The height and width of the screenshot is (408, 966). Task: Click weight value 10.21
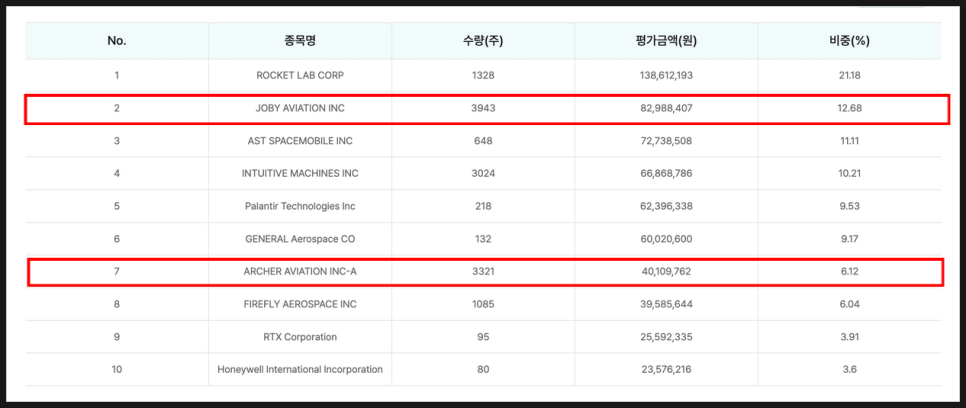[x=850, y=173]
